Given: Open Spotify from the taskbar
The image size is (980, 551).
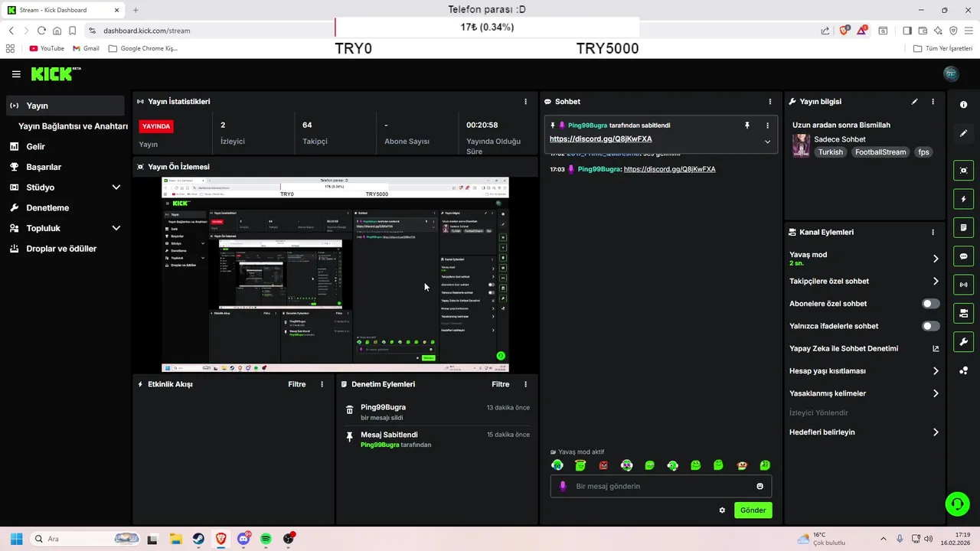Looking at the screenshot, I should [x=266, y=539].
